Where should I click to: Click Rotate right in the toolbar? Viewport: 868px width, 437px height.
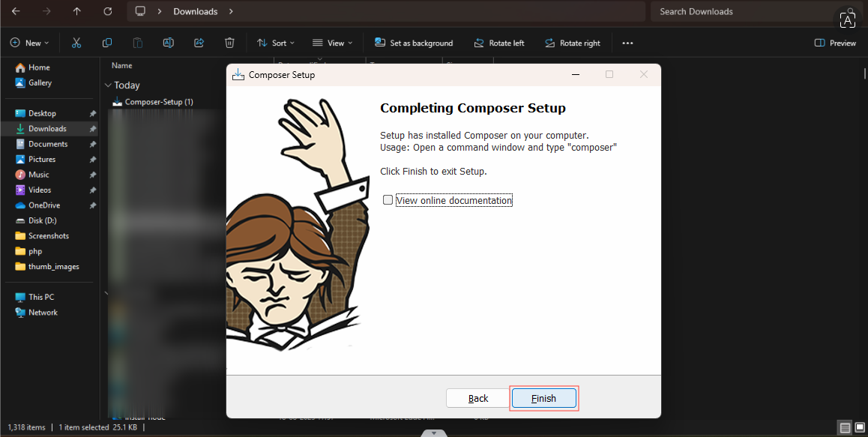tap(573, 43)
